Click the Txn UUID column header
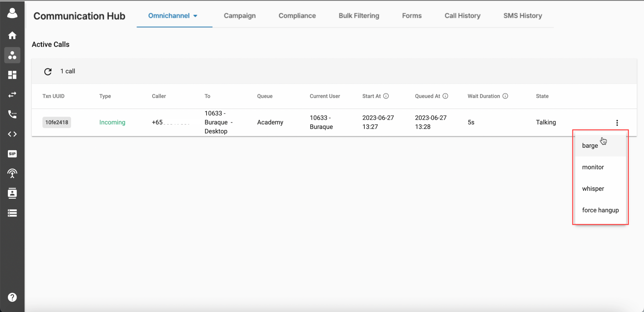The image size is (644, 312). tap(53, 96)
